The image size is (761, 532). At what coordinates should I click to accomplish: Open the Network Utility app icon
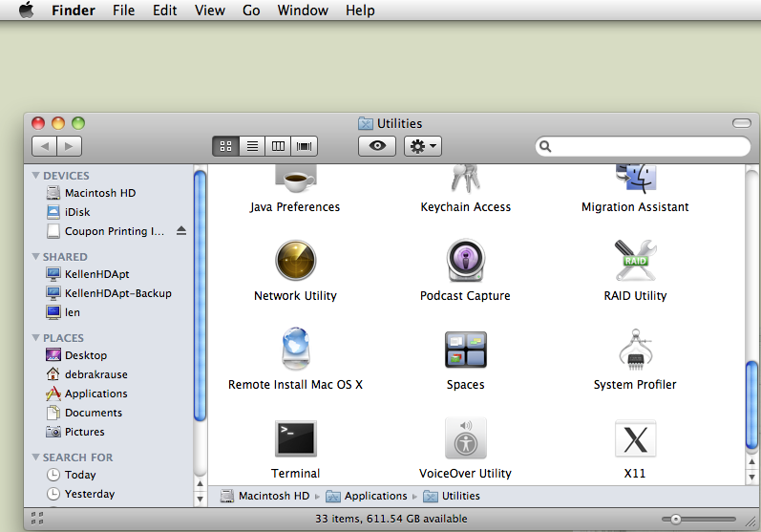(x=296, y=260)
